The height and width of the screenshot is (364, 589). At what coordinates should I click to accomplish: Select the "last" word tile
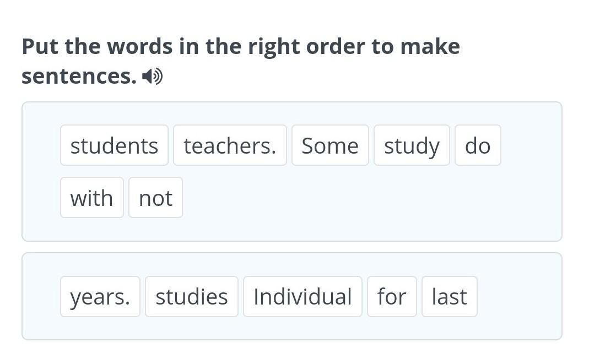(450, 297)
